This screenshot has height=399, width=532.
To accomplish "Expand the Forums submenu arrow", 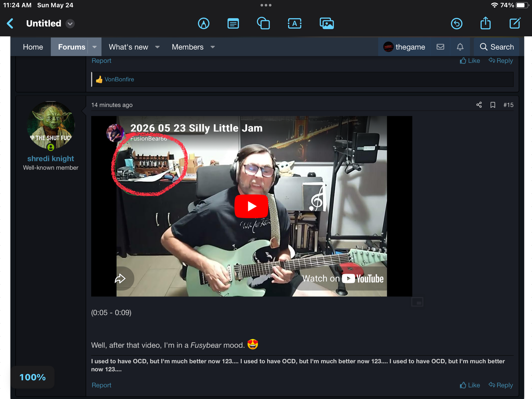I will 95,47.
